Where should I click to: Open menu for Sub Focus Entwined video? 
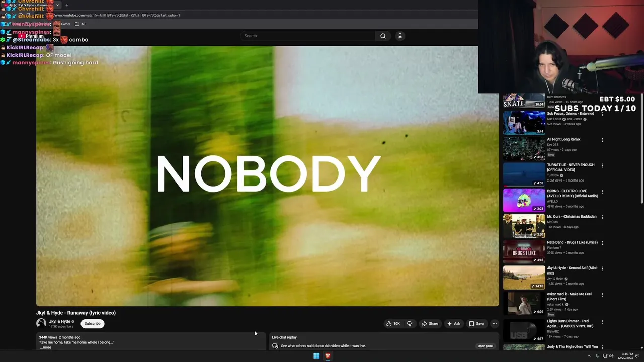(602, 114)
